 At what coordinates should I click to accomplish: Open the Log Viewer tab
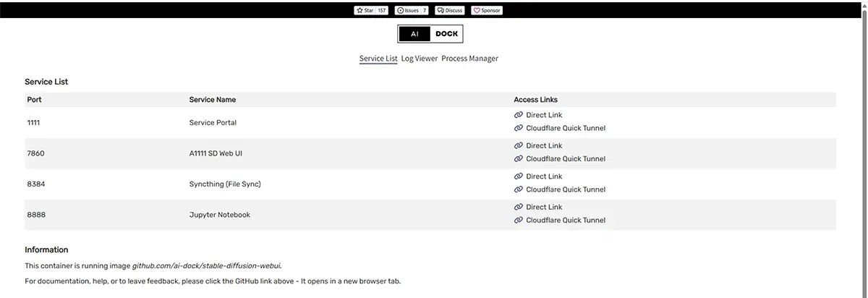coord(420,59)
